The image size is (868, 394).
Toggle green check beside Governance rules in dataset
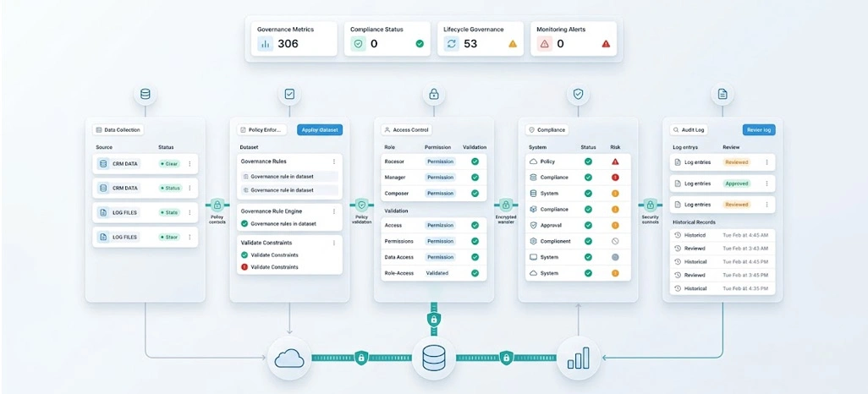click(244, 223)
